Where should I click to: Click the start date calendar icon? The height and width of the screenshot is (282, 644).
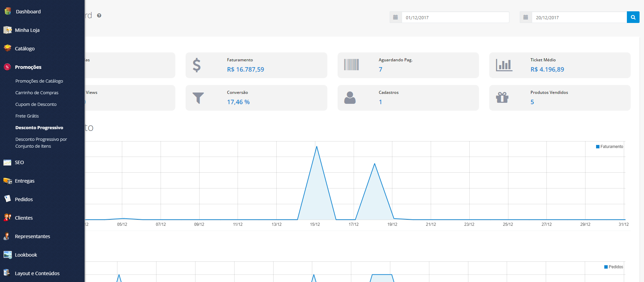(x=395, y=17)
